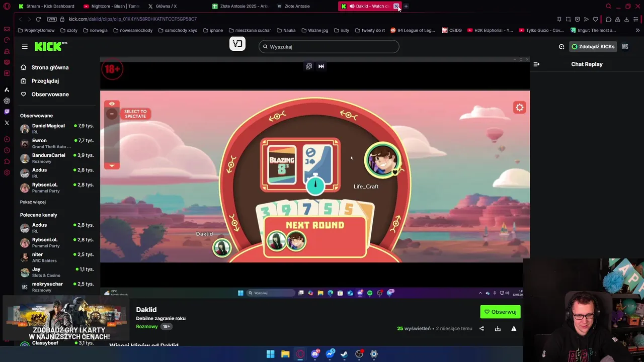Switch to Nightcore - Blush tab
Image resolution: width=644 pixels, height=362 pixels.
[x=111, y=6]
